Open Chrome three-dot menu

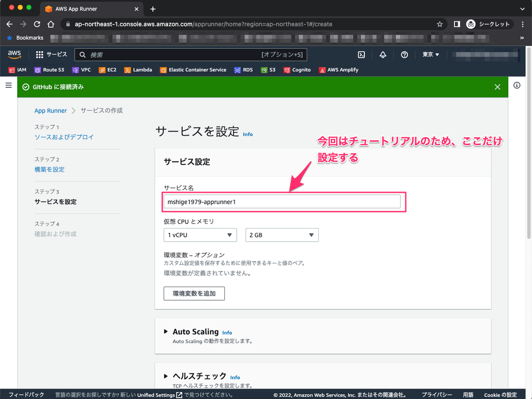pos(523,24)
